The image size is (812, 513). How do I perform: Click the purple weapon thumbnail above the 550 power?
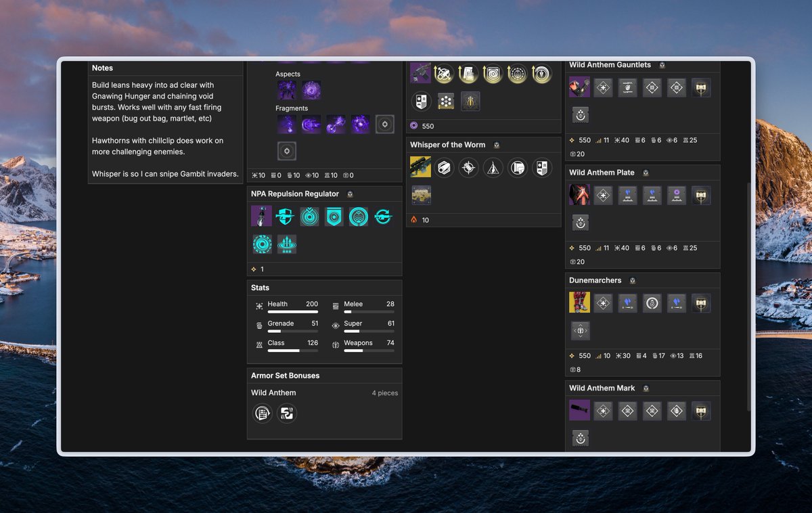point(420,73)
